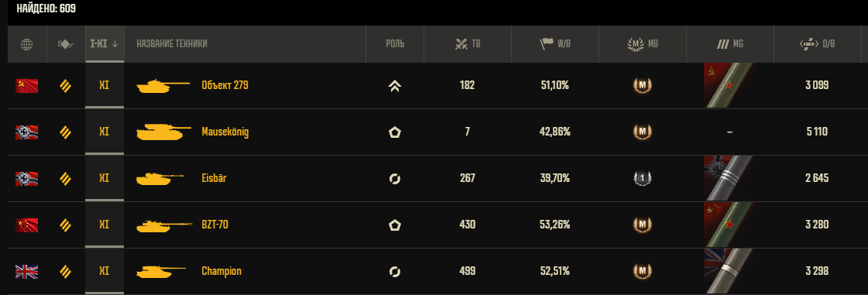The width and height of the screenshot is (868, 295).
Task: Sort by vehicle type column icon
Action: (66, 44)
